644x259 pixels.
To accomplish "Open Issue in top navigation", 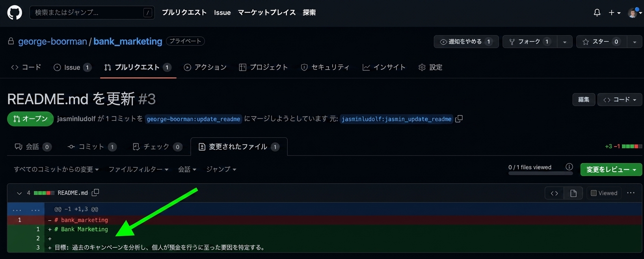I will pyautogui.click(x=222, y=13).
